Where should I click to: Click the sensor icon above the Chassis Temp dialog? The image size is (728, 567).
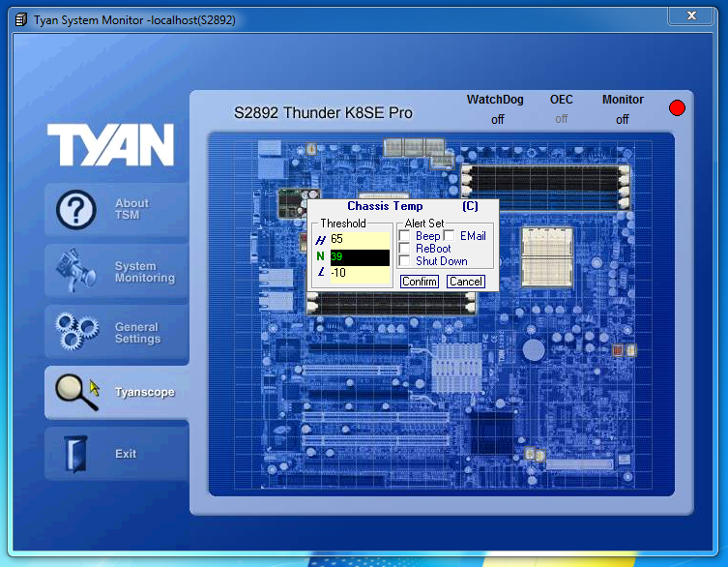tap(309, 150)
